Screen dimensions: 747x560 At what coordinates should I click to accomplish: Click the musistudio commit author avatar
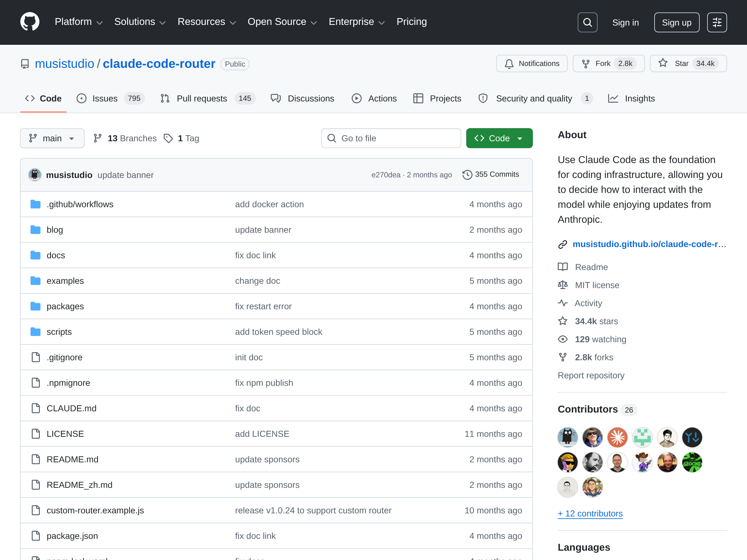pos(35,175)
